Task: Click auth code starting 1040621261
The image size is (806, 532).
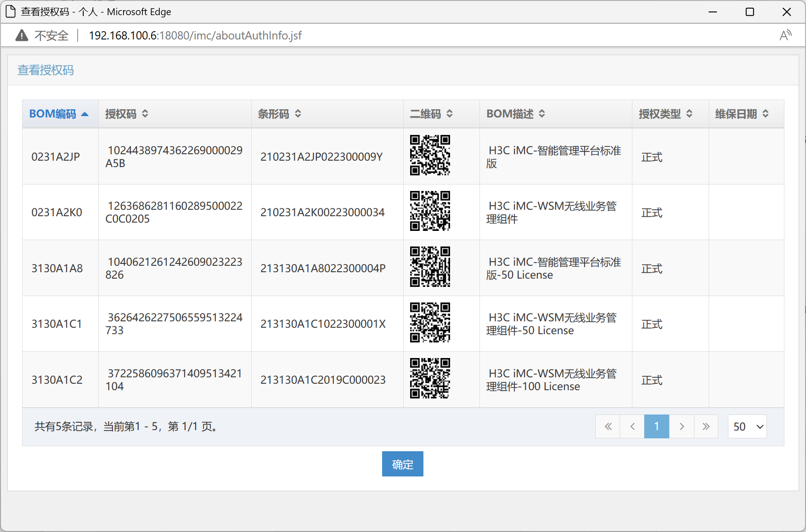Action: point(174,268)
